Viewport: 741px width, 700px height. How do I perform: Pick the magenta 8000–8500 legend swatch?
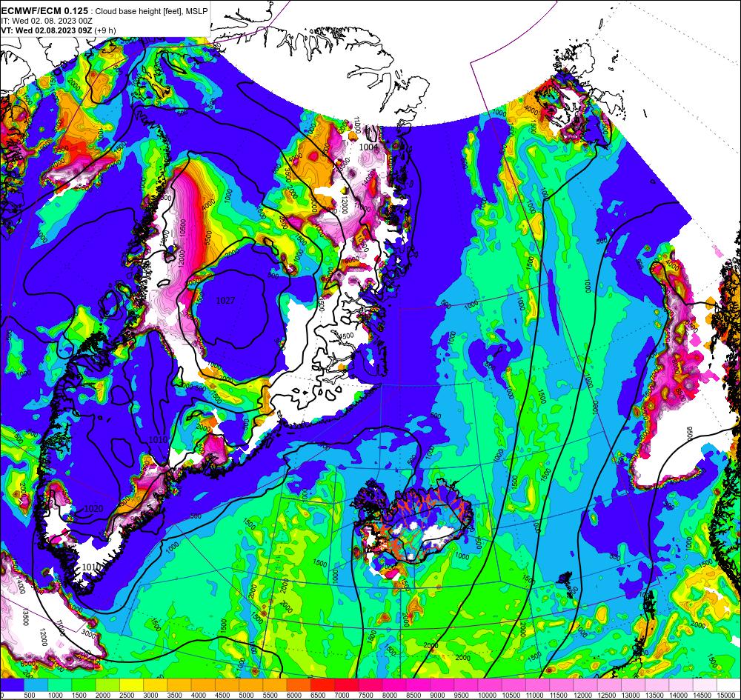pos(394,684)
